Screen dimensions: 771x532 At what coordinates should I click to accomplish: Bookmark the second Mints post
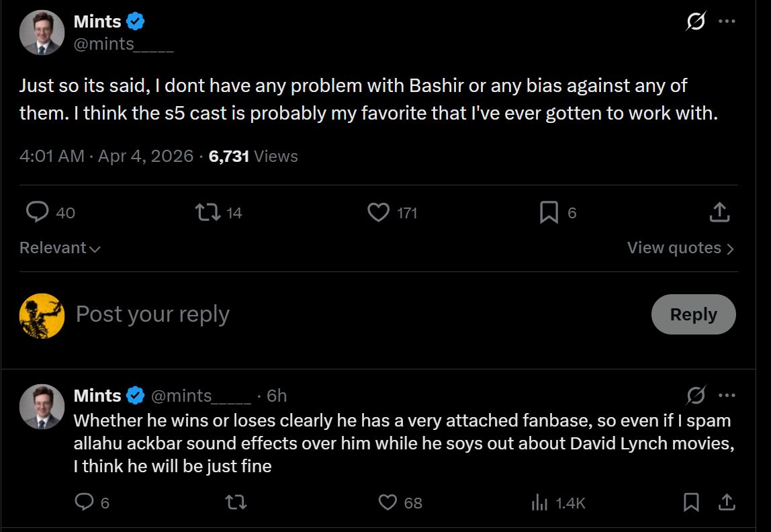point(691,502)
